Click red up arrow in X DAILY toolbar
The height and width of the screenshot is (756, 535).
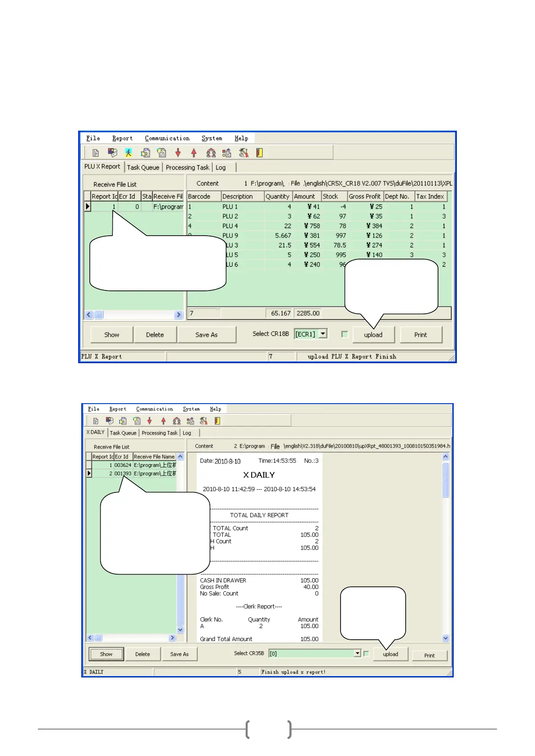(163, 421)
